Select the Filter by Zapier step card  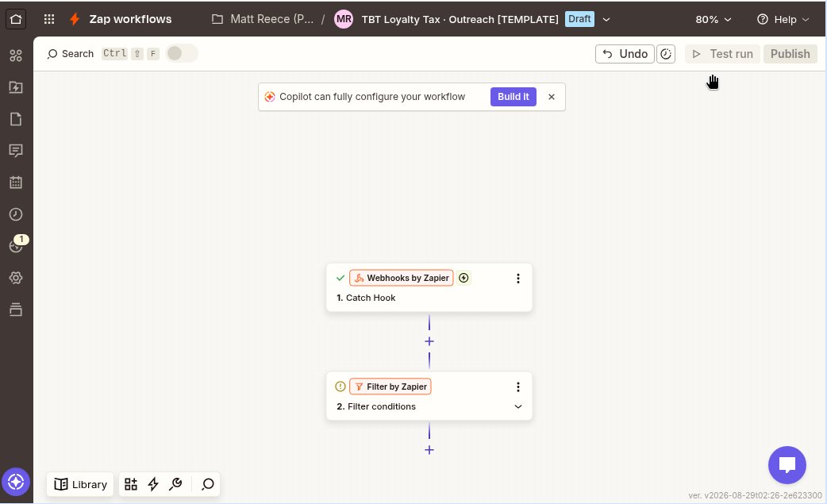pyautogui.click(x=429, y=396)
